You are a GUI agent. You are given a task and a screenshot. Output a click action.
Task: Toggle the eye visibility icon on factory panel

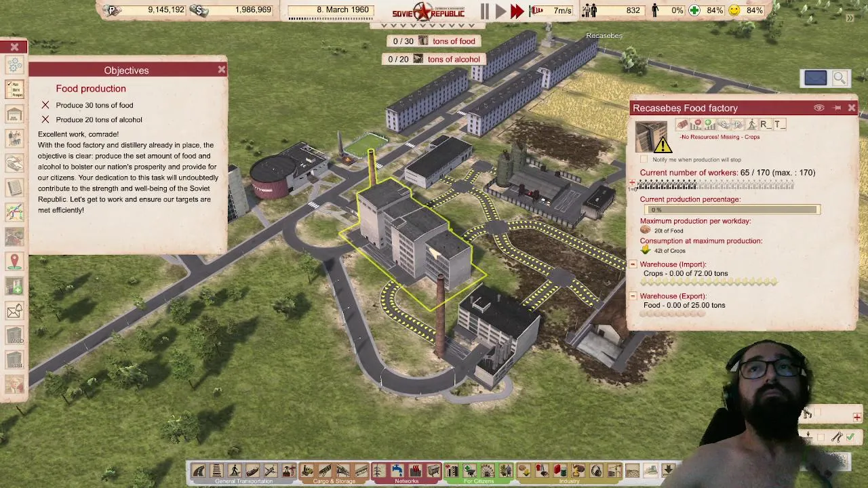[x=819, y=108]
